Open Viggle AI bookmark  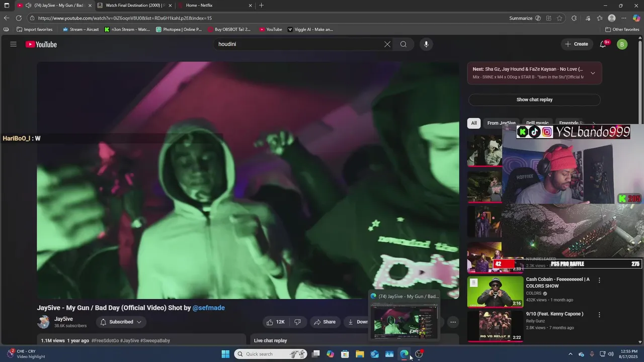pos(310,29)
